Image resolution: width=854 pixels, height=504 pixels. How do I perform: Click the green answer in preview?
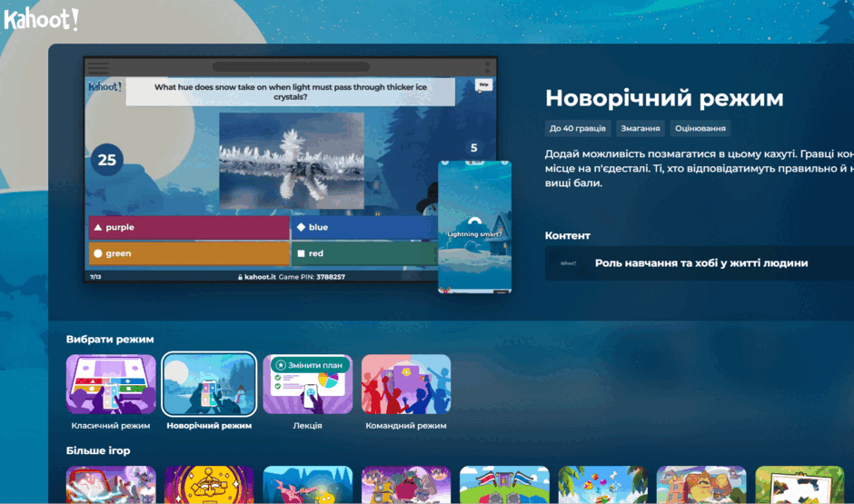click(x=189, y=253)
